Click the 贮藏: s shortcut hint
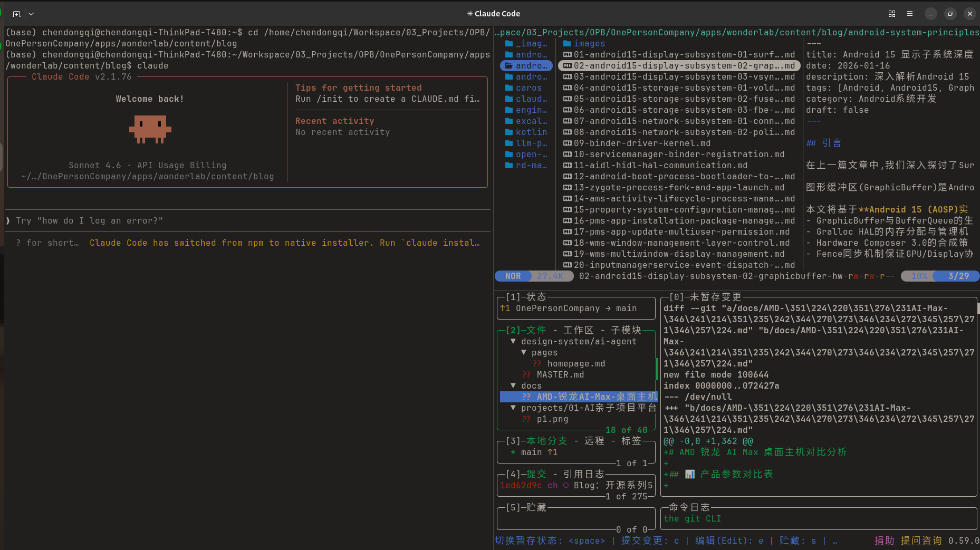This screenshot has width=980, height=550. pos(798,541)
